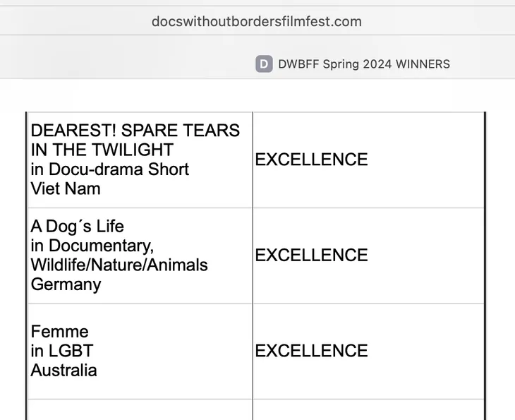Click the in Documentary, text line

(x=92, y=246)
